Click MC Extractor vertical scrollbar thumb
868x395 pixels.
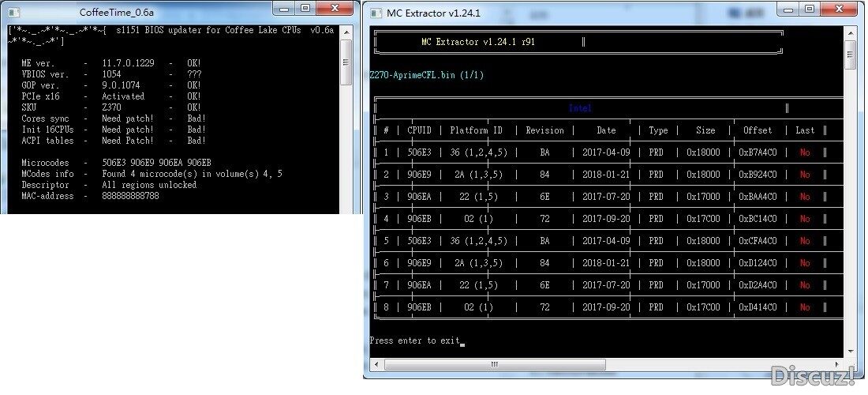(x=851, y=55)
